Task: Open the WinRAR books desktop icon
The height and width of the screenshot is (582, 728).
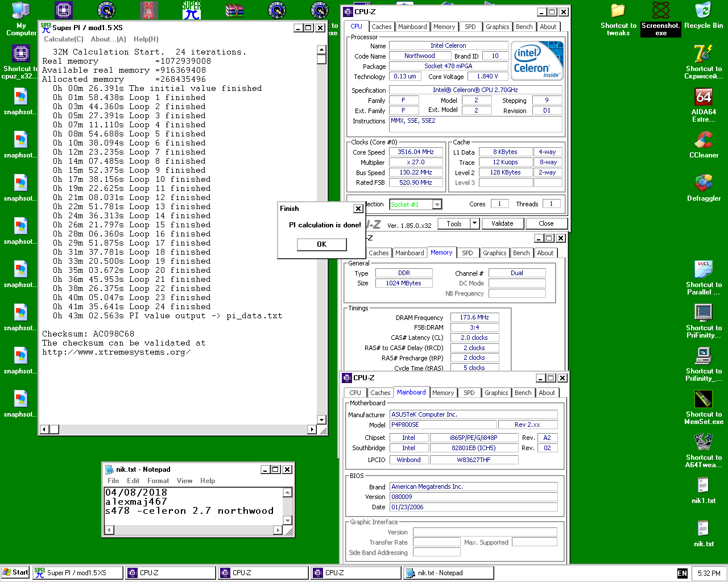Action: [x=234, y=10]
